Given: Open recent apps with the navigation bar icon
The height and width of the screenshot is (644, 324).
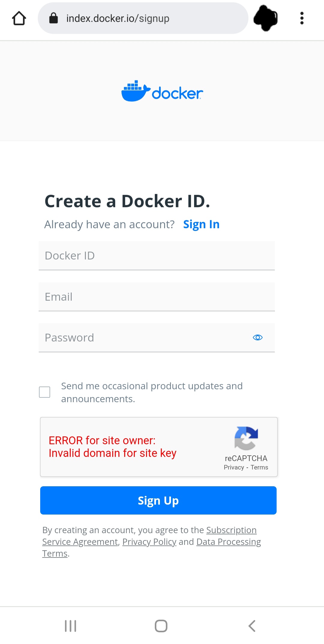Looking at the screenshot, I should coord(70,626).
